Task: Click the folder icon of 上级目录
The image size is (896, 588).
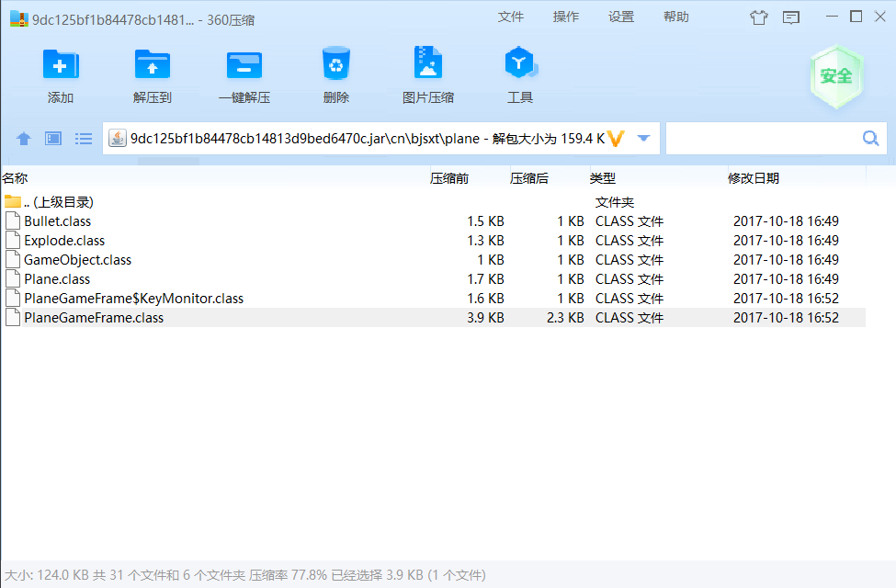Action: click(x=13, y=201)
